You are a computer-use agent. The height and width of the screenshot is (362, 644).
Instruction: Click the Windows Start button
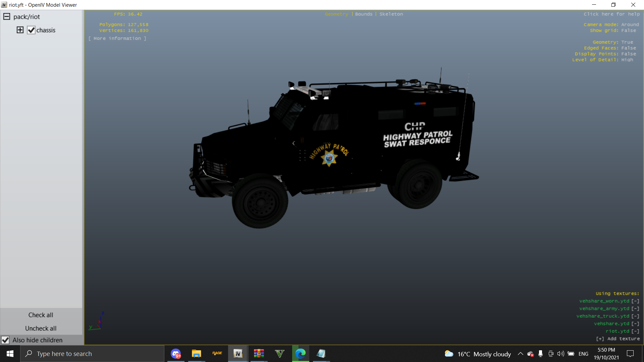coord(10,354)
